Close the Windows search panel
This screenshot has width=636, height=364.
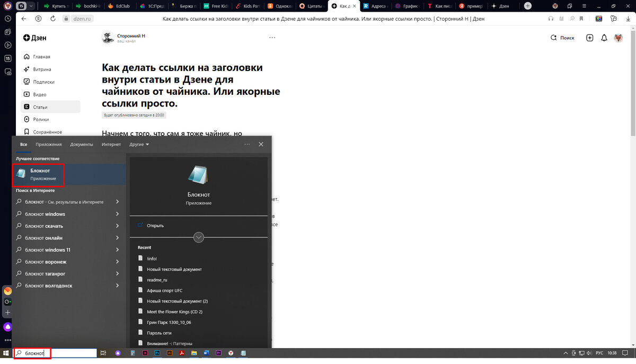pos(261,144)
